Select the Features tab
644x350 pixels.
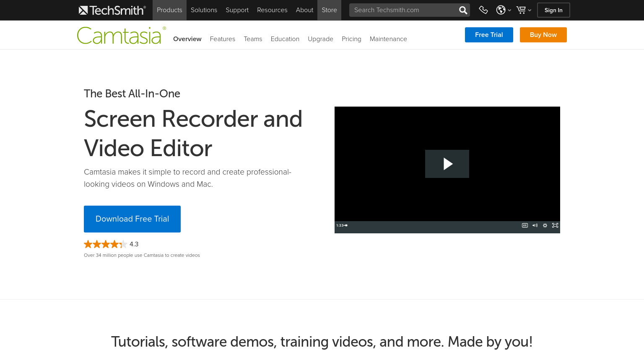[x=222, y=39]
